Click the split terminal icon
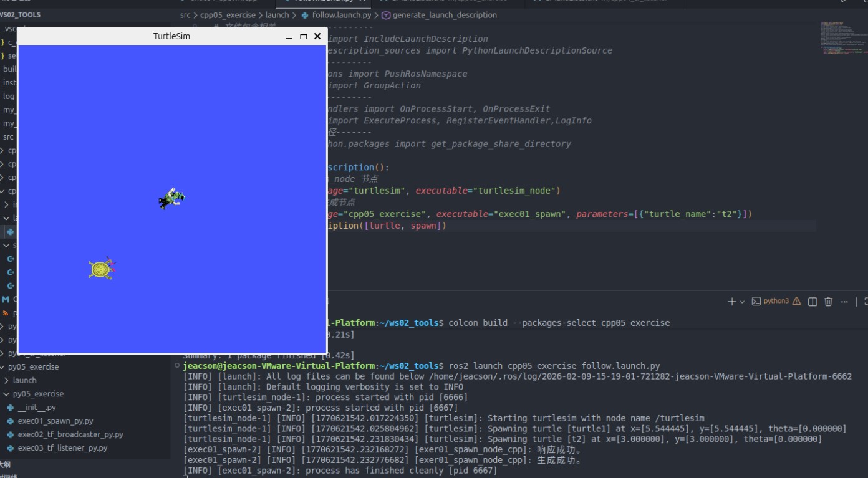868x478 pixels. (x=813, y=302)
